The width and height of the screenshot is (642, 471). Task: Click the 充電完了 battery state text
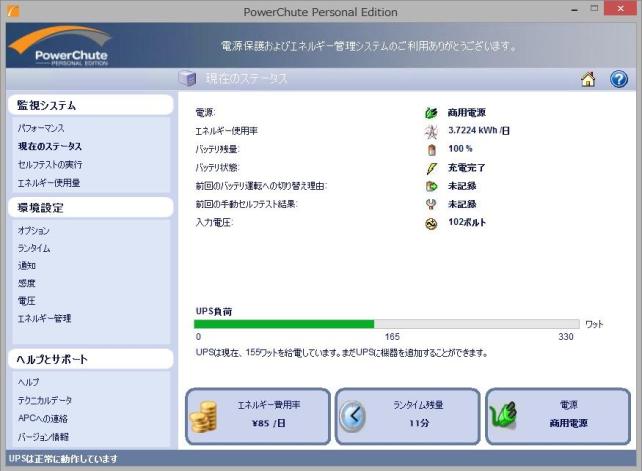466,168
